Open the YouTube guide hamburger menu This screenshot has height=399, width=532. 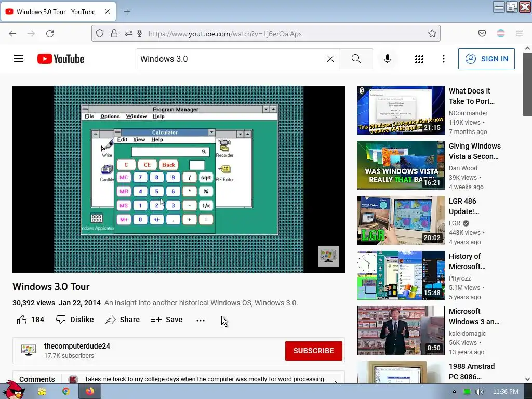[x=19, y=59]
